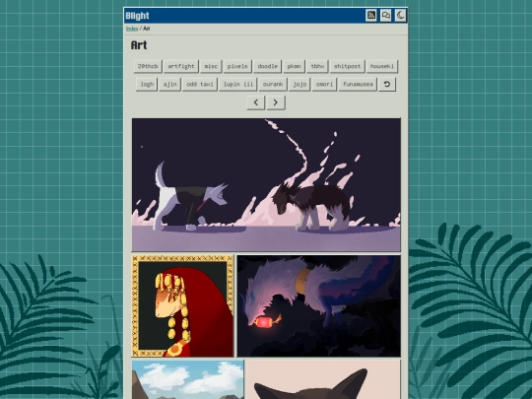Click the reset filter arrow icon
The width and height of the screenshot is (532, 399).
point(387,85)
